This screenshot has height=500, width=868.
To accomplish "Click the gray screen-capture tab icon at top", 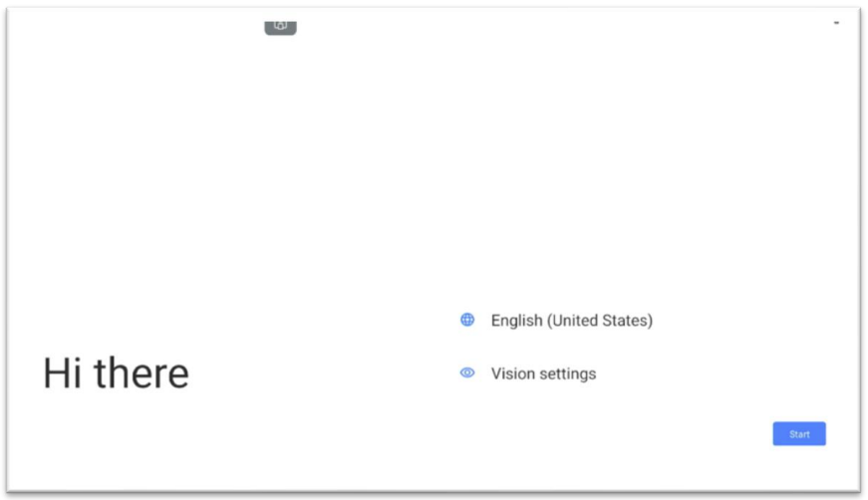I will pyautogui.click(x=280, y=28).
